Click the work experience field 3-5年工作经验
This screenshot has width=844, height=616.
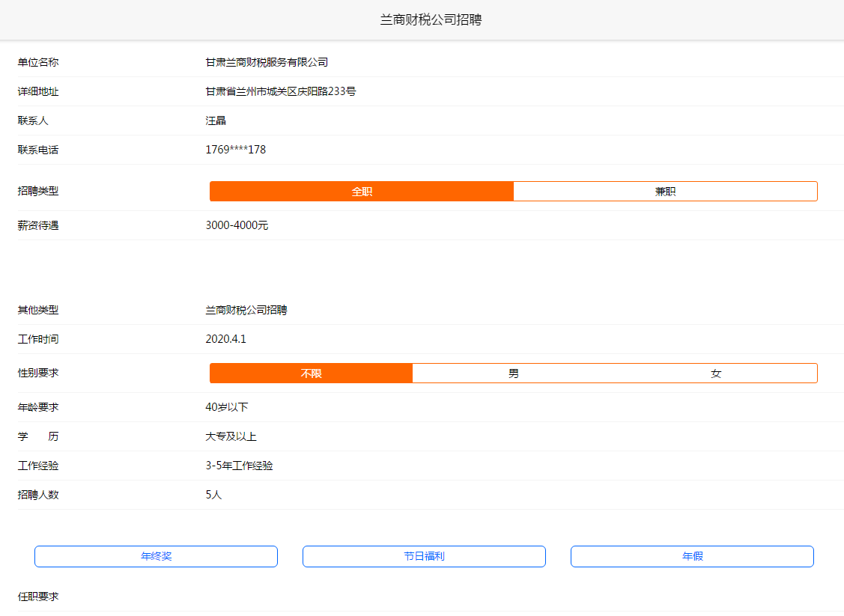(239, 466)
